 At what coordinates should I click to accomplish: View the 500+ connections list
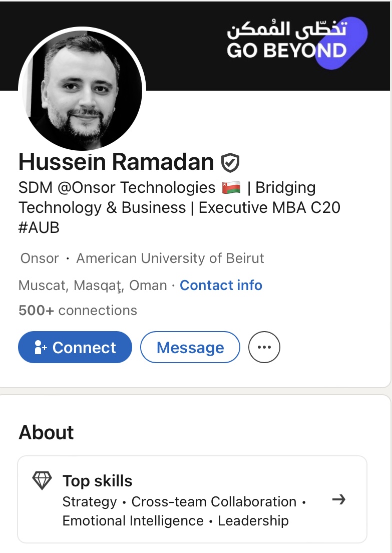78,311
